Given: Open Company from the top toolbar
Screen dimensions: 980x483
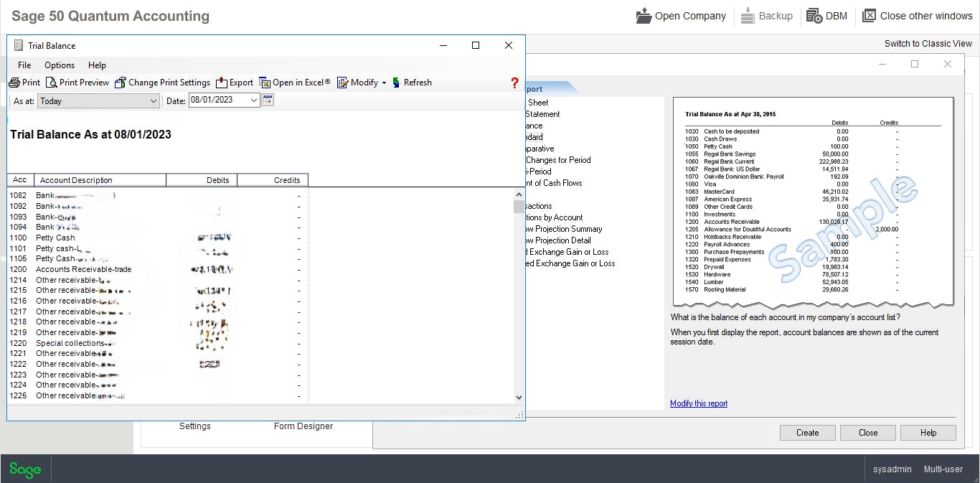Looking at the screenshot, I should 679,15.
